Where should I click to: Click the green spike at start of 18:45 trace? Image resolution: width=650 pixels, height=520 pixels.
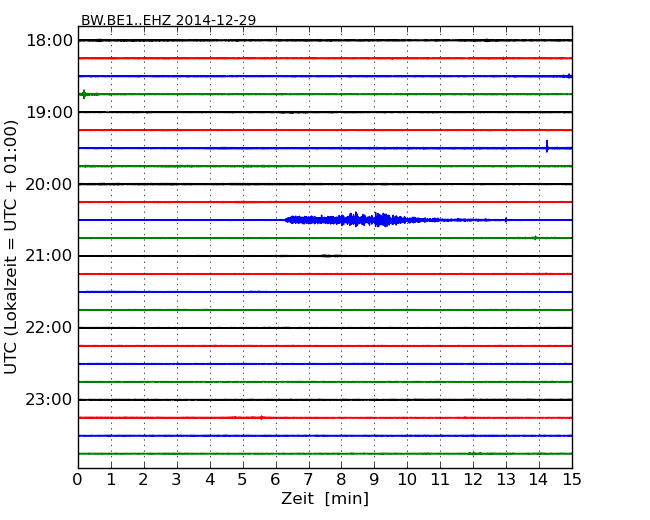(x=84, y=94)
